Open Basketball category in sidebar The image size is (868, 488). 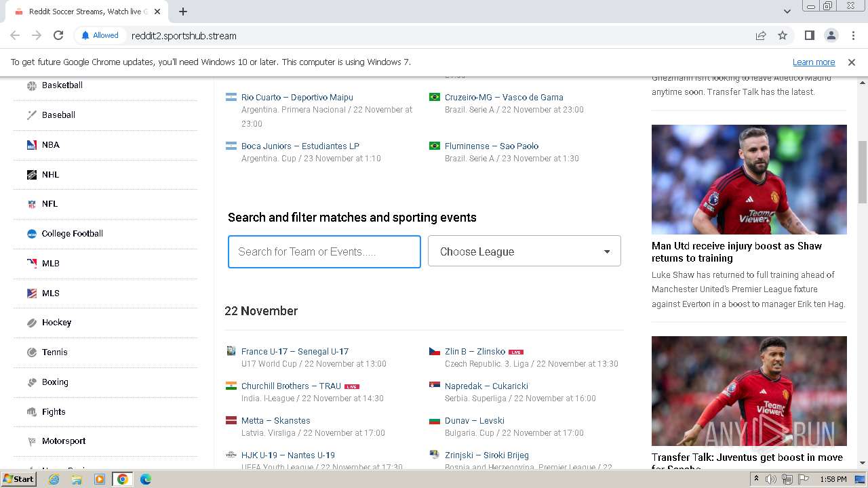click(62, 85)
